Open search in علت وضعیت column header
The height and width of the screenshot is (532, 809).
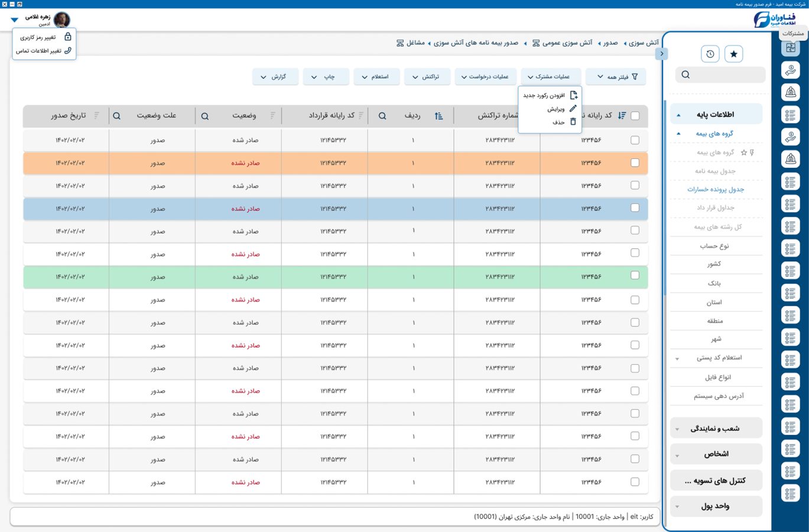116,116
